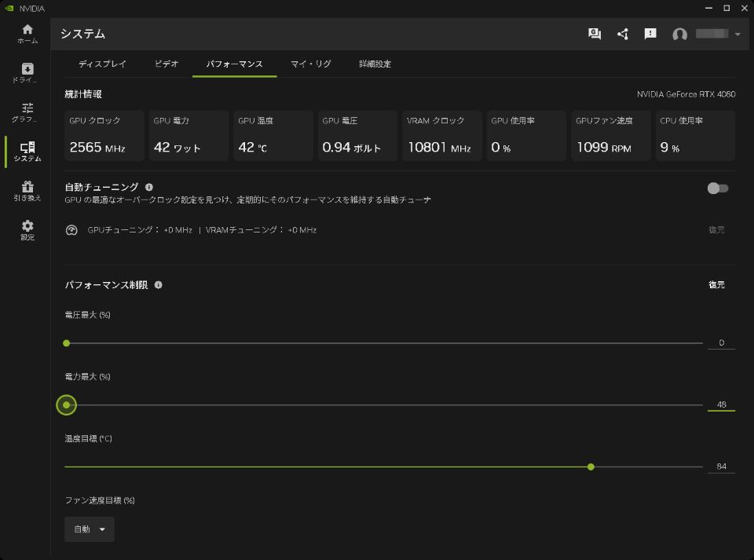Click the GPU クロック 2565 MHz card
Viewport: 754px width, 560px height.
point(104,136)
